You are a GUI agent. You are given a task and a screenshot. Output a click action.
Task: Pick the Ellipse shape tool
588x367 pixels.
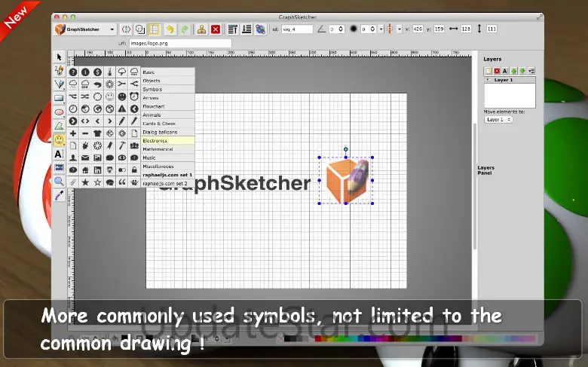tap(59, 112)
